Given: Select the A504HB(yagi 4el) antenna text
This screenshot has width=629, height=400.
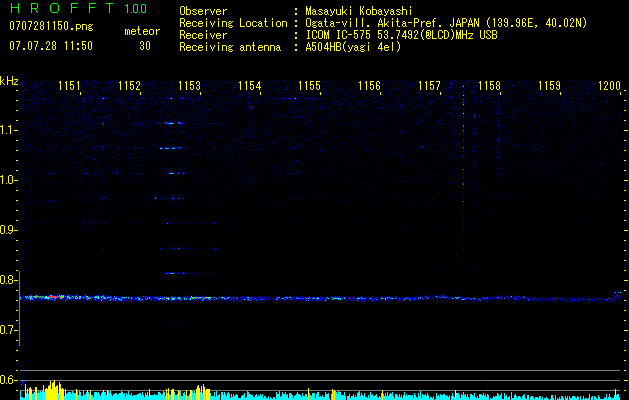Looking at the screenshot, I should coord(353,47).
